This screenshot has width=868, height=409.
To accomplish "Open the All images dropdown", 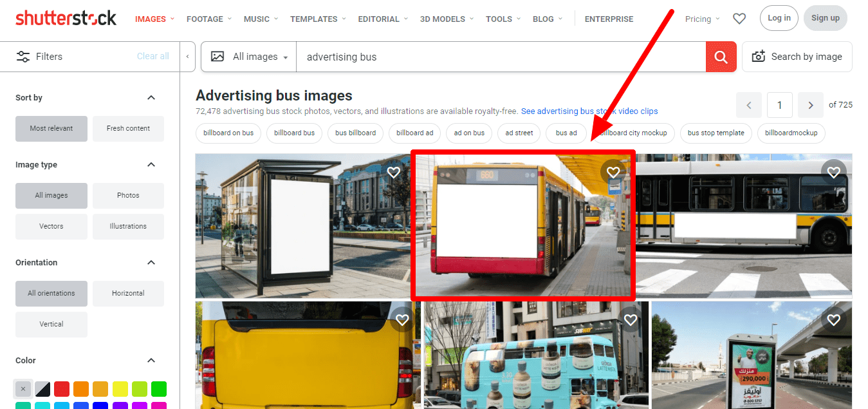I will point(249,57).
